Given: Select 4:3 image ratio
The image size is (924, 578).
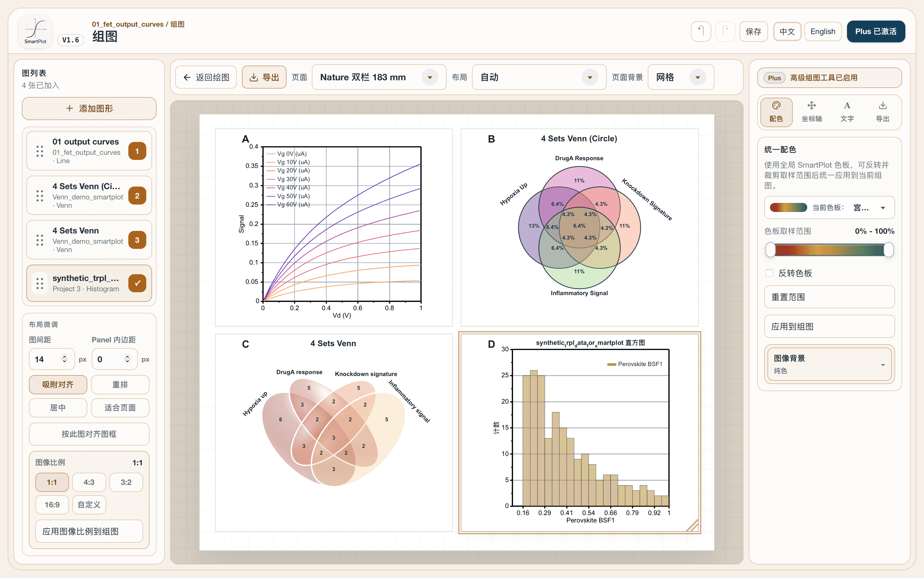Looking at the screenshot, I should [x=89, y=482].
